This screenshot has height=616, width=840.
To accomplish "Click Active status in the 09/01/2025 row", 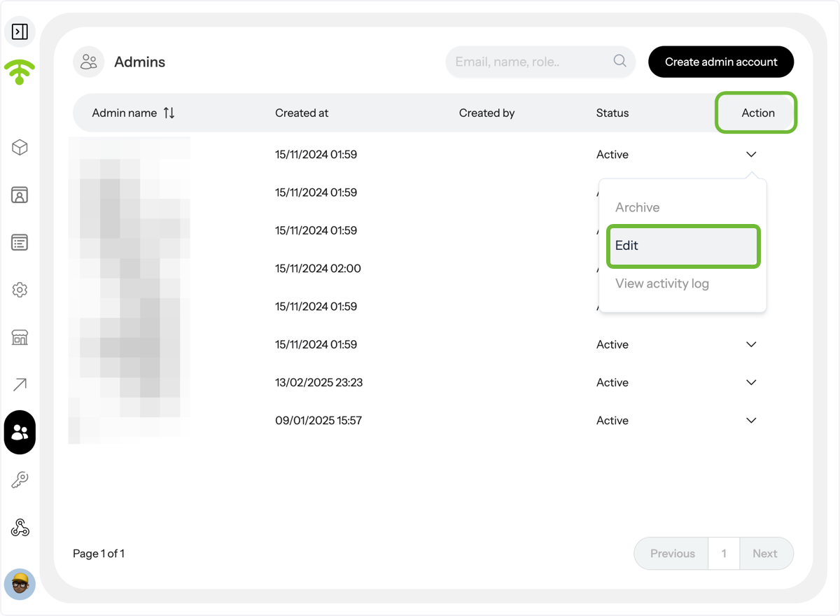I will (612, 420).
